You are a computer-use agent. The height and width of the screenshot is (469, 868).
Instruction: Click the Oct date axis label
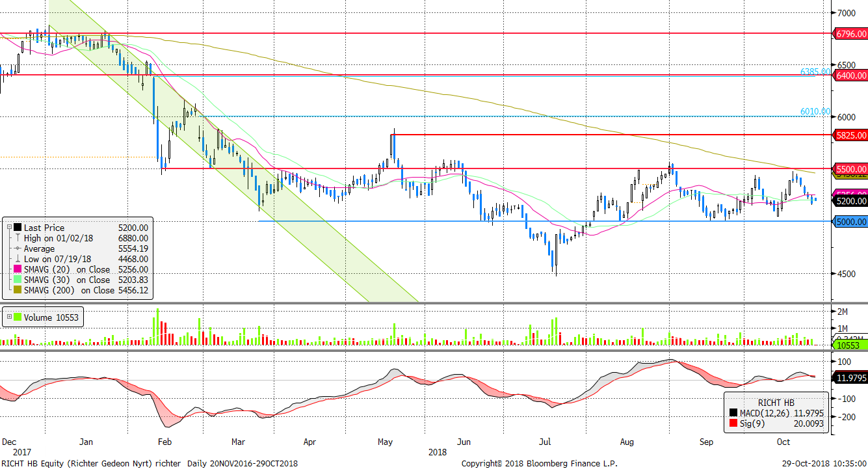(783, 442)
